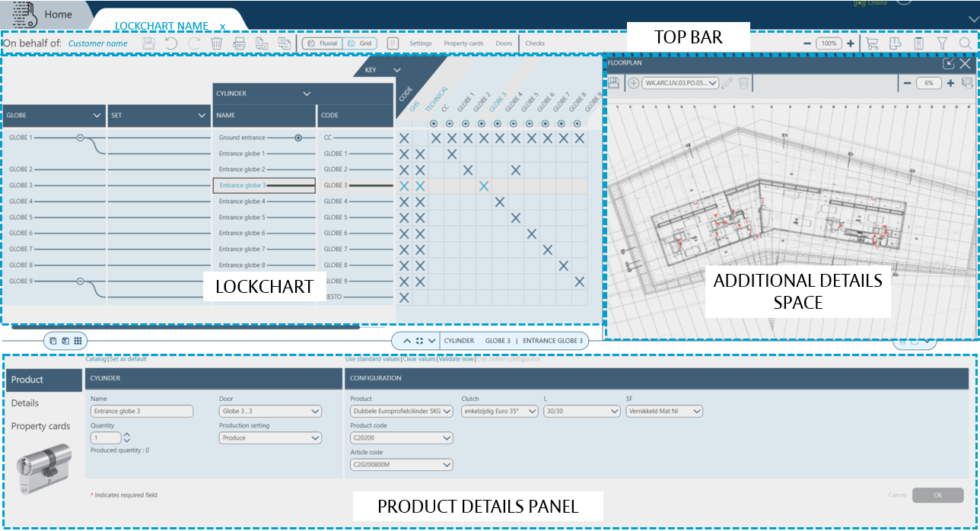Switch to Grid view mode

tap(359, 43)
